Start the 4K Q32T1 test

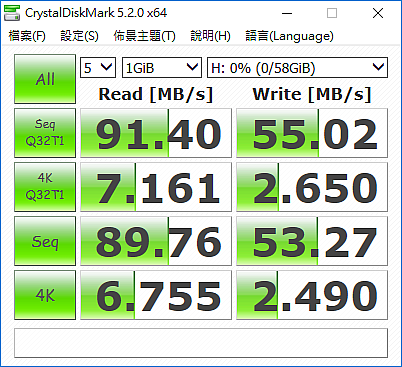[x=45, y=187]
